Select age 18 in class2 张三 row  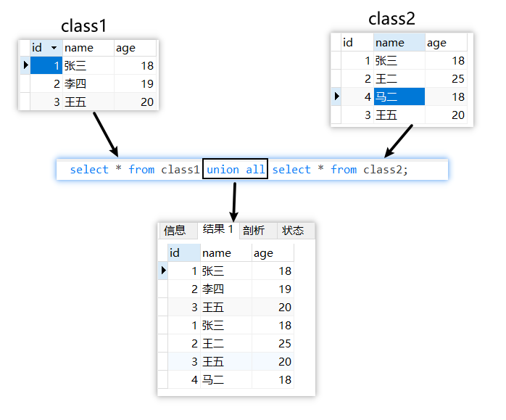pyautogui.click(x=446, y=60)
